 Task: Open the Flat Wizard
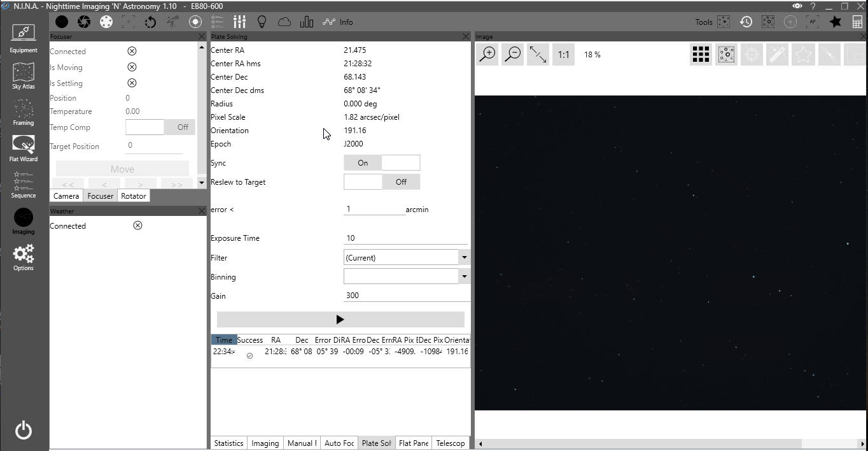click(23, 148)
